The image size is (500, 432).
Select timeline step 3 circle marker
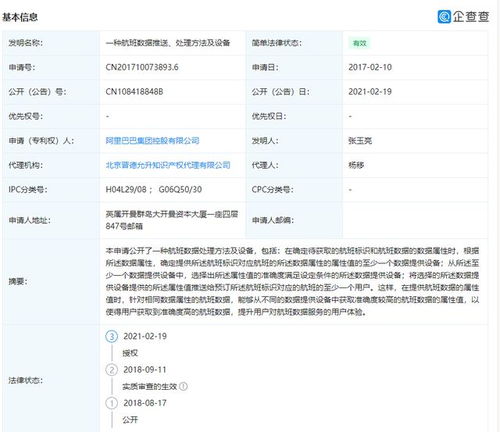(x=112, y=336)
